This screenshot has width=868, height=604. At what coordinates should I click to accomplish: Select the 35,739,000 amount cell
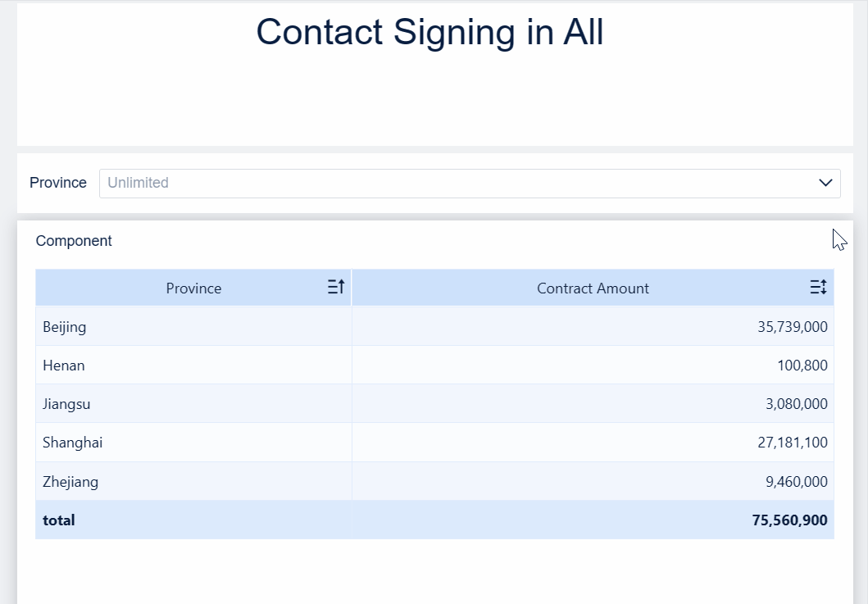pyautogui.click(x=792, y=327)
